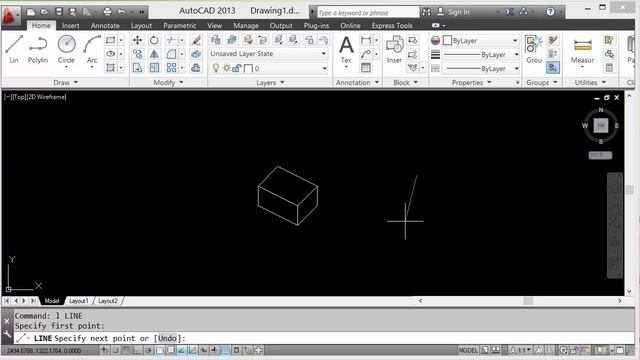Click the Fillet tool icon
Image resolution: width=640 pixels, height=360 pixels.
click(171, 54)
